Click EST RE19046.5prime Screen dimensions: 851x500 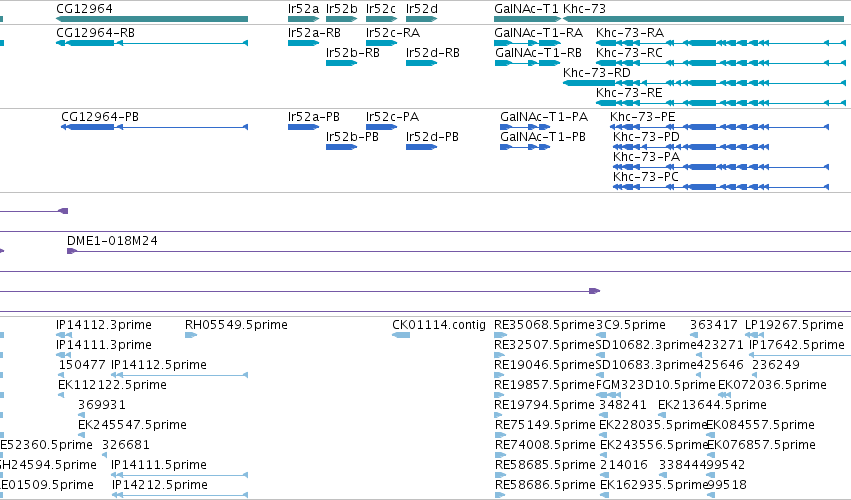click(544, 365)
